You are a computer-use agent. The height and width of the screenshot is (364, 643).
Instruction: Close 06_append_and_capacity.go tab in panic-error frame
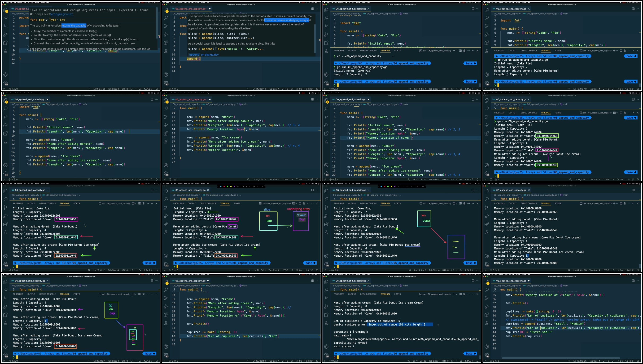(368, 280)
